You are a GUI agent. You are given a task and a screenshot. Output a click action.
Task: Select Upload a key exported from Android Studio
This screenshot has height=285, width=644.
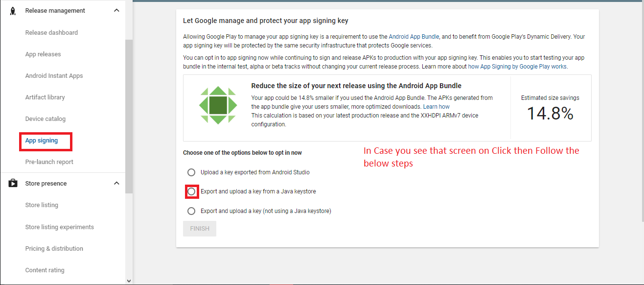point(191,172)
